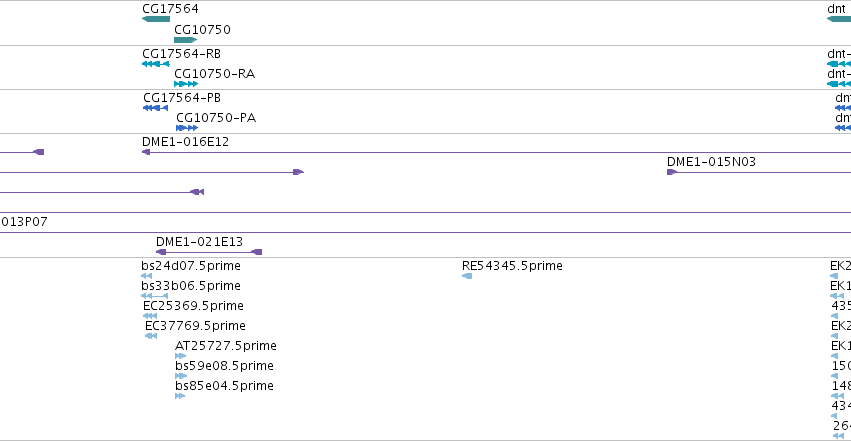Click the DME1-021E13 clone span
This screenshot has height=441, width=851.
click(x=209, y=252)
